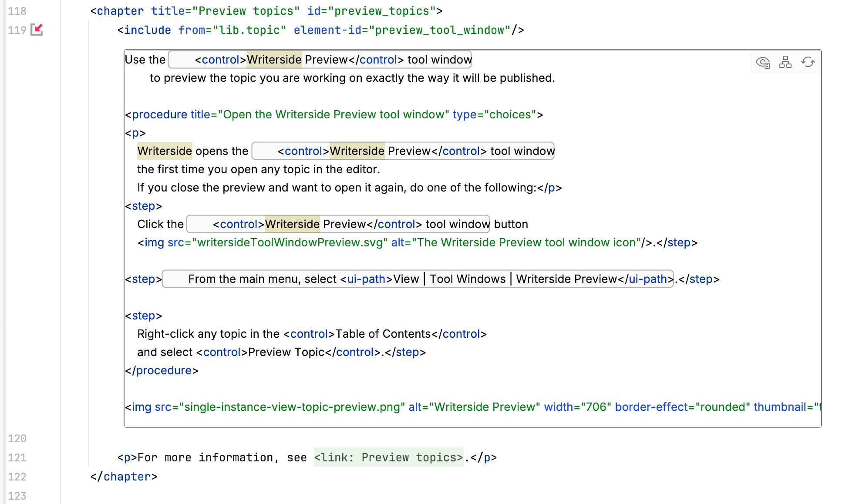This screenshot has height=504, width=849.
Task: Click "Use the" text starting the included content
Action: coord(145,60)
